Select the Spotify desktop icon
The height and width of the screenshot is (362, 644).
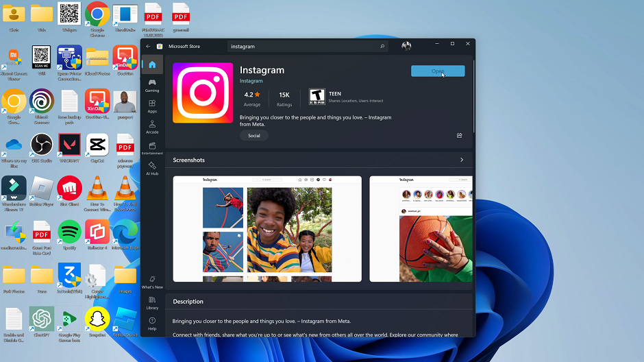[x=69, y=234]
